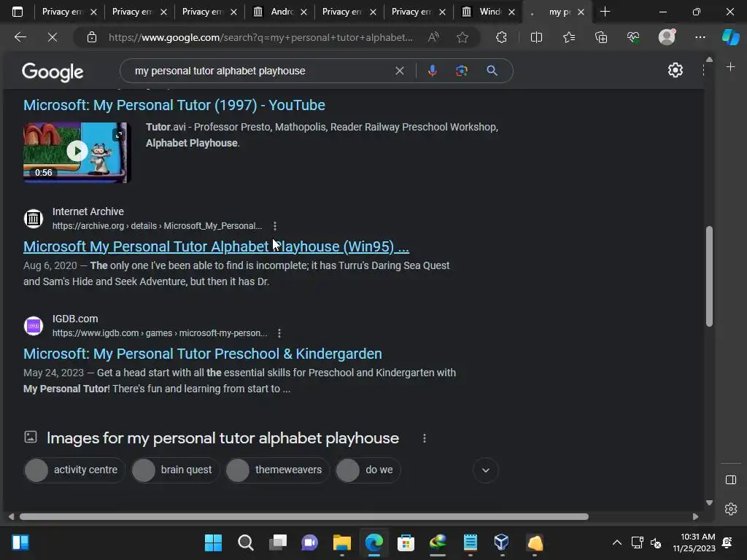747x560 pixels.
Task: Click the vertical page scrollbar thumb
Action: tap(709, 276)
